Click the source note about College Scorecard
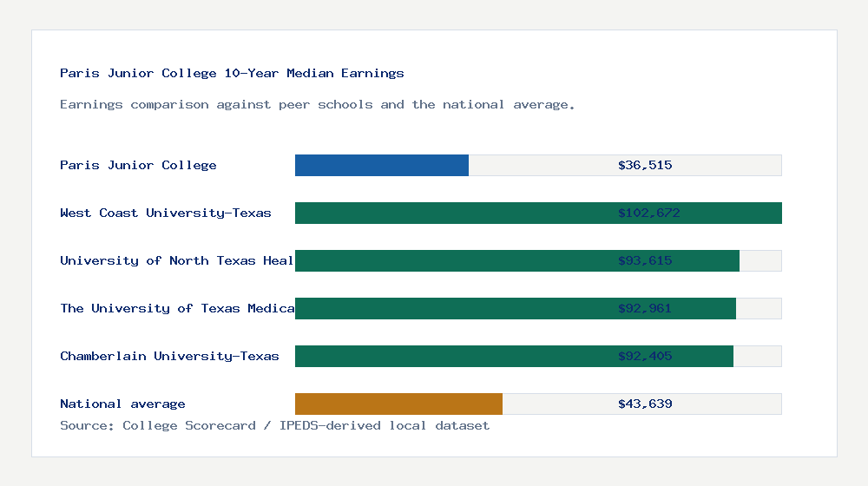 pos(274,425)
